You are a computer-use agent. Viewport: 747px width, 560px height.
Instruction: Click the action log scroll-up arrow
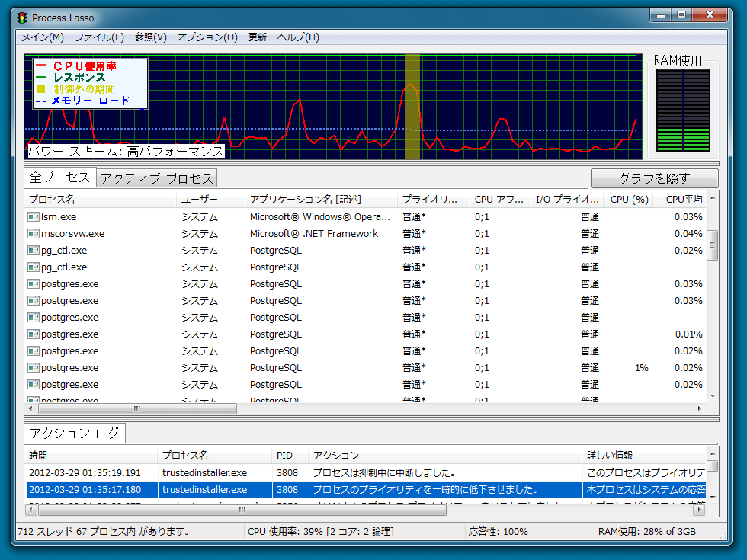pyautogui.click(x=713, y=453)
